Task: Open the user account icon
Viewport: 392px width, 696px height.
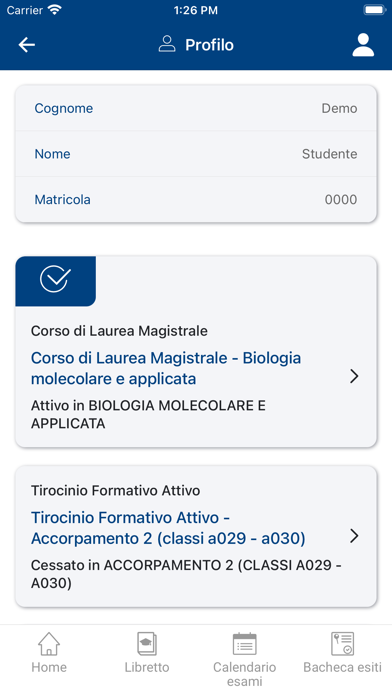Action: [x=363, y=45]
